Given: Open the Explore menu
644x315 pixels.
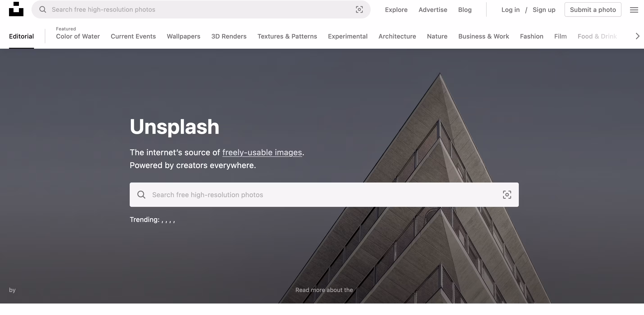Looking at the screenshot, I should pos(396,10).
